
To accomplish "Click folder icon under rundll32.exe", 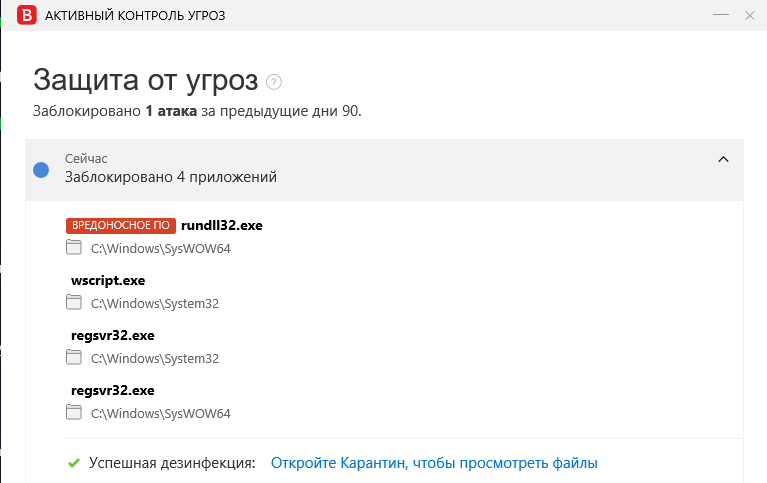I will (73, 248).
